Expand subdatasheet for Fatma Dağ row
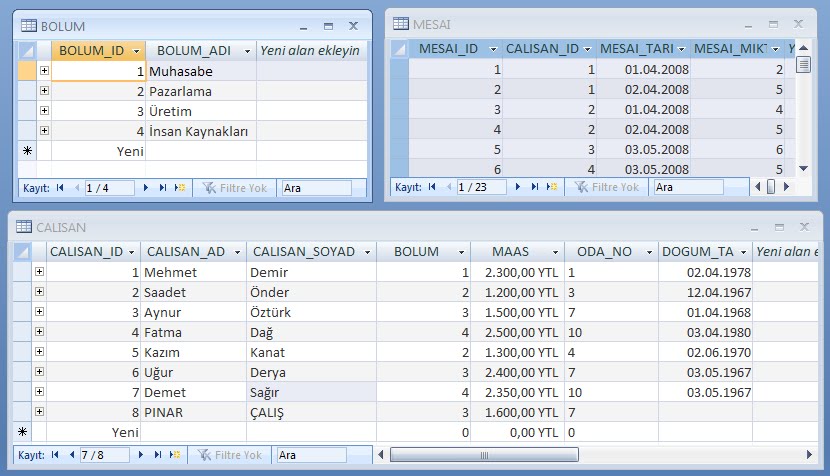 coord(39,331)
